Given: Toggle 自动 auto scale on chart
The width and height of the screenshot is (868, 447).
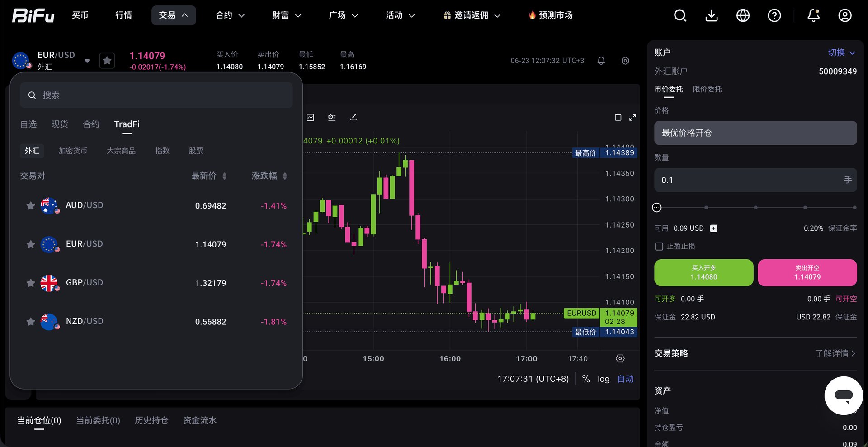Looking at the screenshot, I should click(x=625, y=379).
